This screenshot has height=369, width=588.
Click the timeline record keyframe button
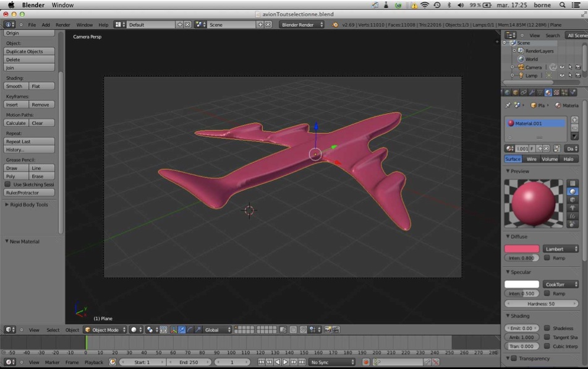point(366,362)
